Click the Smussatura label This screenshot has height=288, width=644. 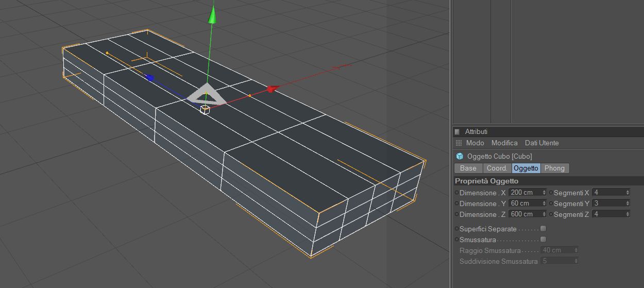[478, 240]
